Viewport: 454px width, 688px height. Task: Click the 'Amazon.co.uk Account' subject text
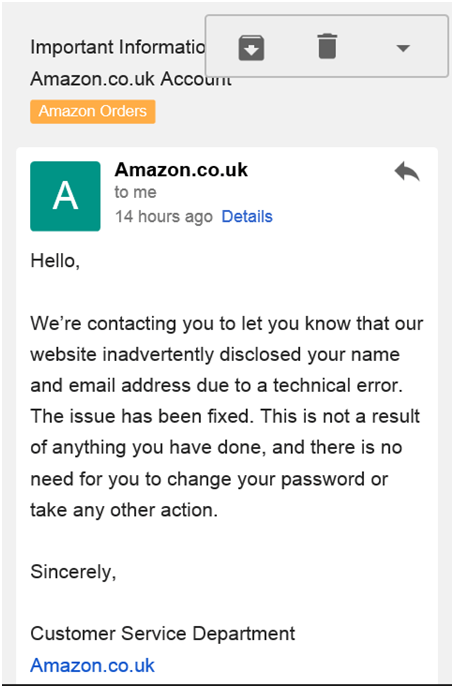(131, 79)
